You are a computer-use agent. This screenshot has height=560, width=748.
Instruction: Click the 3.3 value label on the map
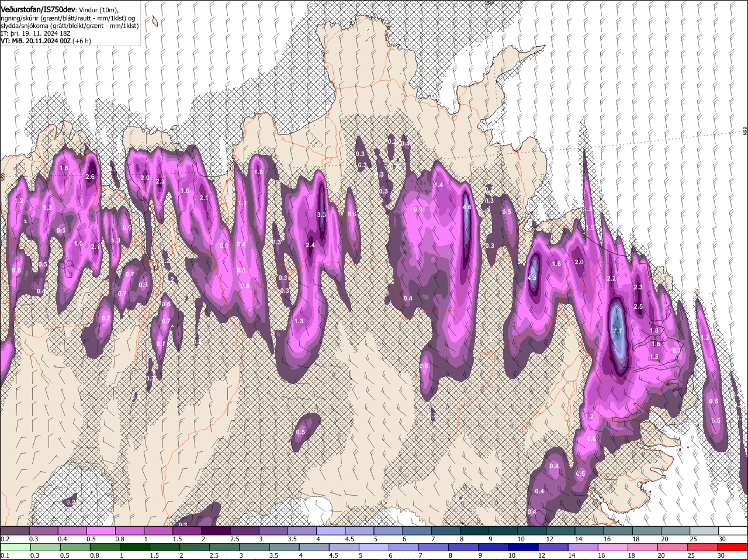[321, 215]
